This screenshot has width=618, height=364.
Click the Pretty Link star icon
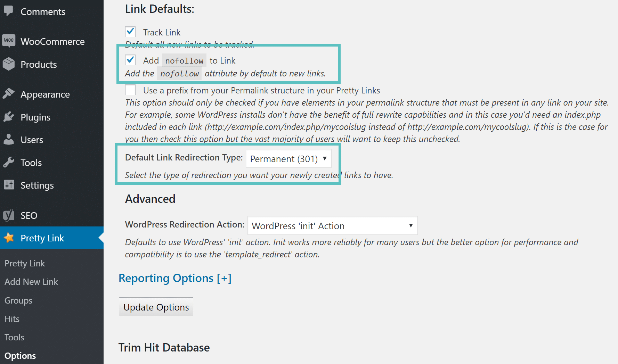(x=9, y=238)
